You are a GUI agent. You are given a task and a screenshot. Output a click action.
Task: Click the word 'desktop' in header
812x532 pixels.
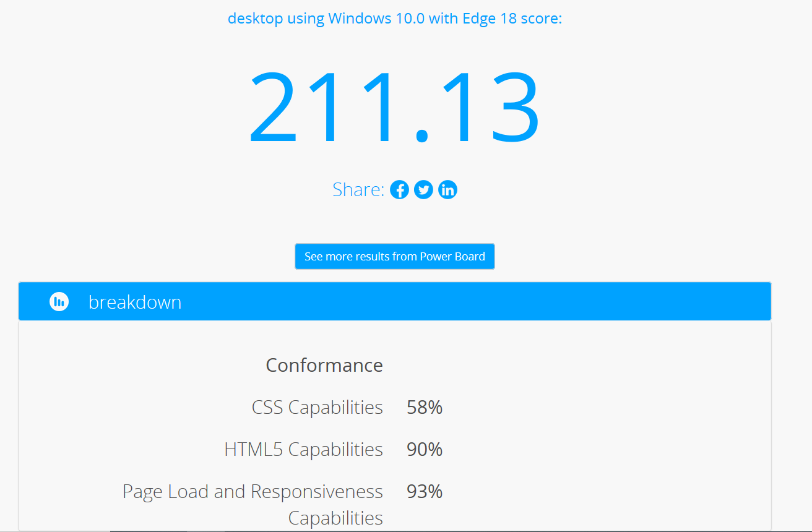[256, 19]
